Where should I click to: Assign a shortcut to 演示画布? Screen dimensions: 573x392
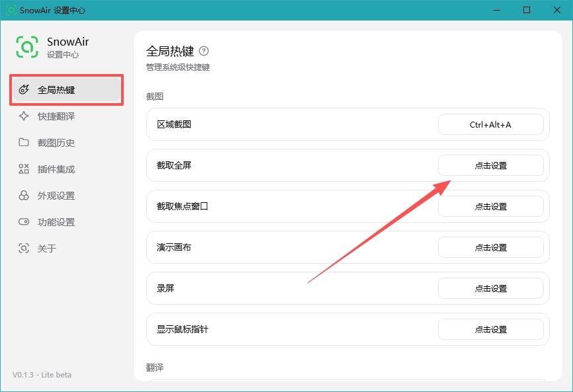click(491, 247)
